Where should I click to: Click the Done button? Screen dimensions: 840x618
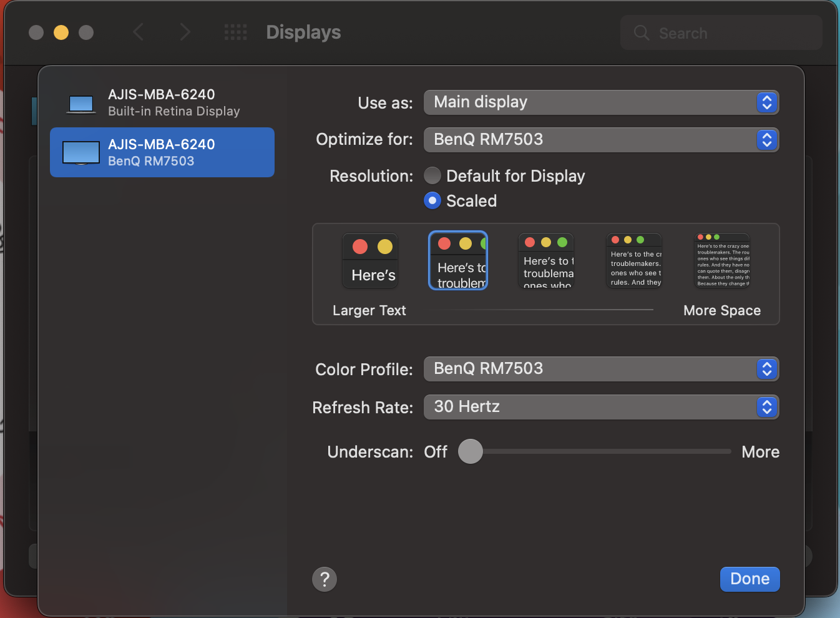[x=750, y=579]
